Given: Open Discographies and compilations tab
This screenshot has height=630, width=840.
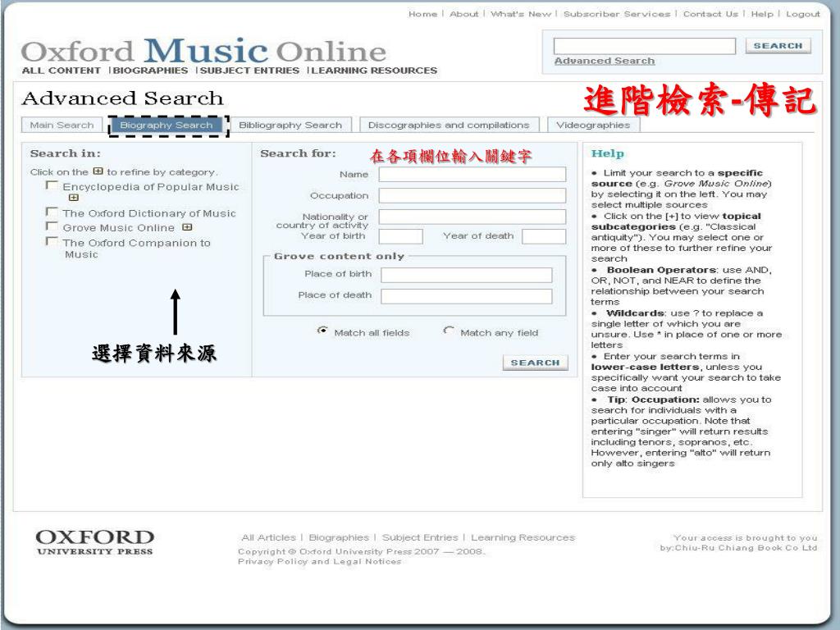Looking at the screenshot, I should point(449,125).
